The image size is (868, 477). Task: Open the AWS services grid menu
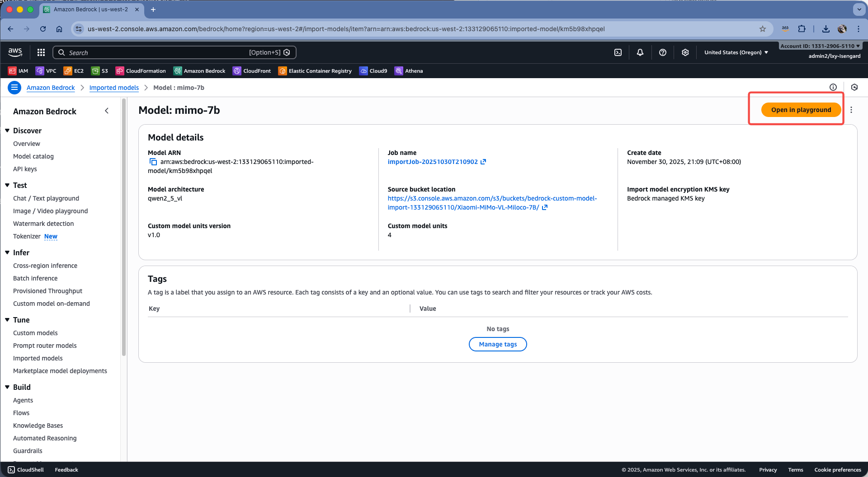pos(41,52)
